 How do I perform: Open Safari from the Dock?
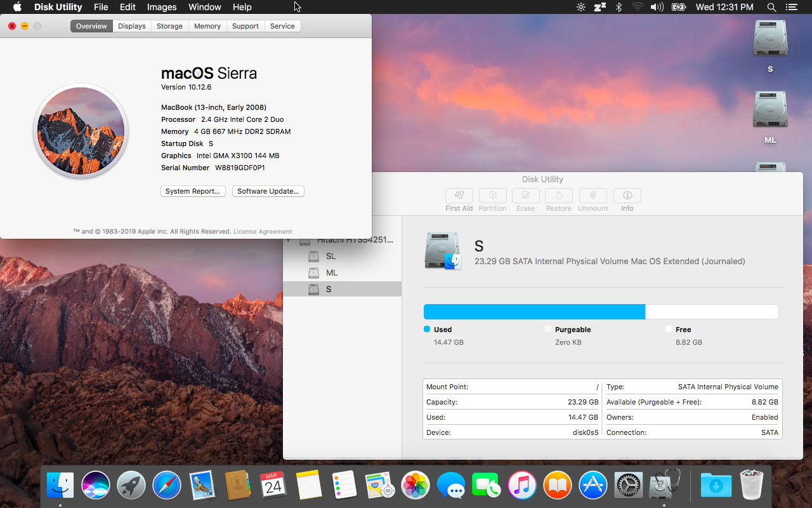167,485
